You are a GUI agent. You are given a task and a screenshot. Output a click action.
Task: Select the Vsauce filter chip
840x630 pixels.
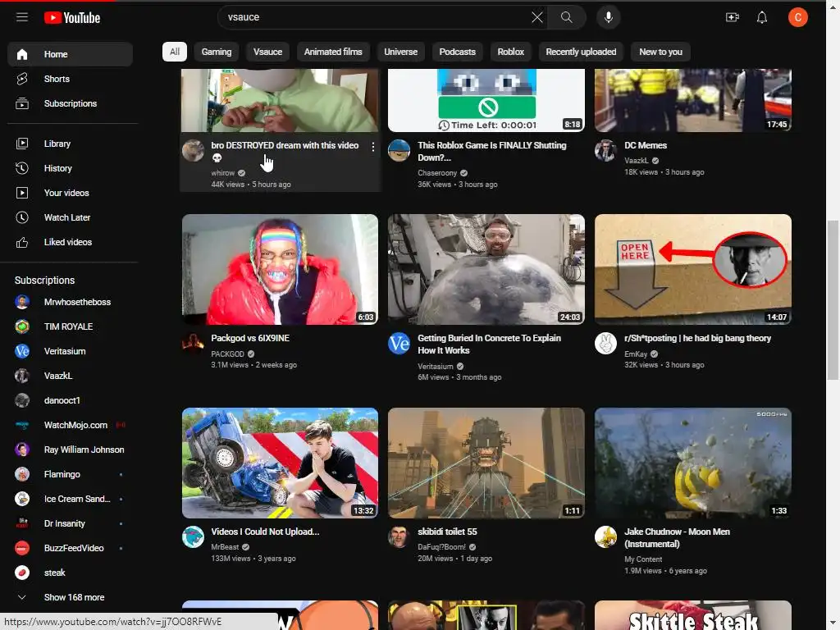click(267, 52)
